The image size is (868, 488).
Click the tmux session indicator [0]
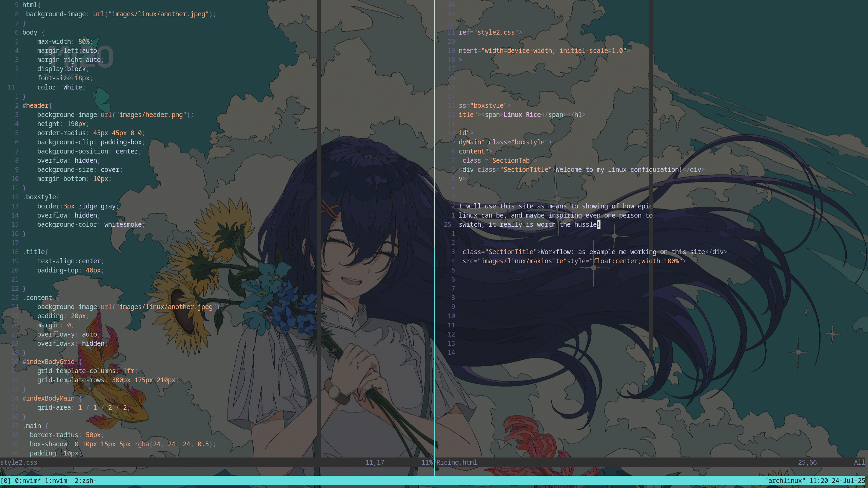(x=6, y=481)
